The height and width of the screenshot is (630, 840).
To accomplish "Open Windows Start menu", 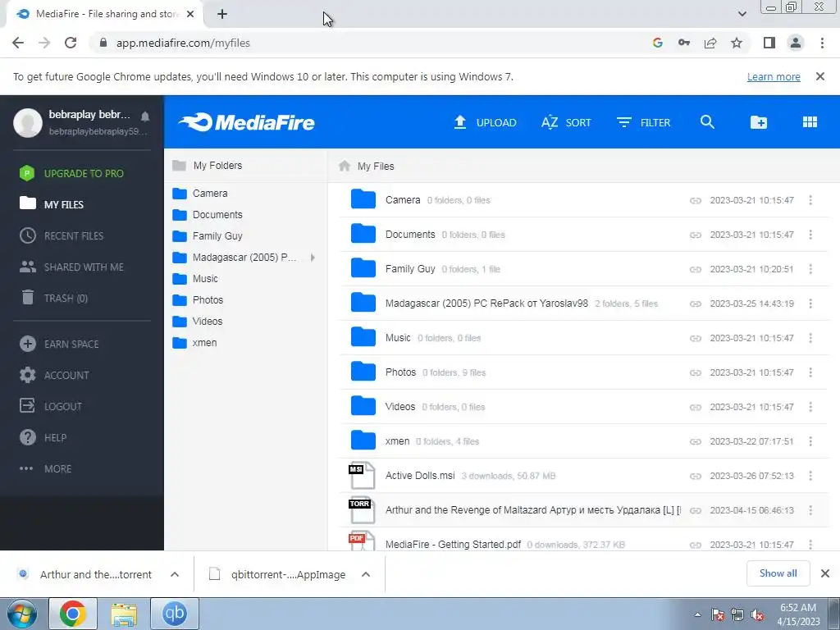I will 22,614.
